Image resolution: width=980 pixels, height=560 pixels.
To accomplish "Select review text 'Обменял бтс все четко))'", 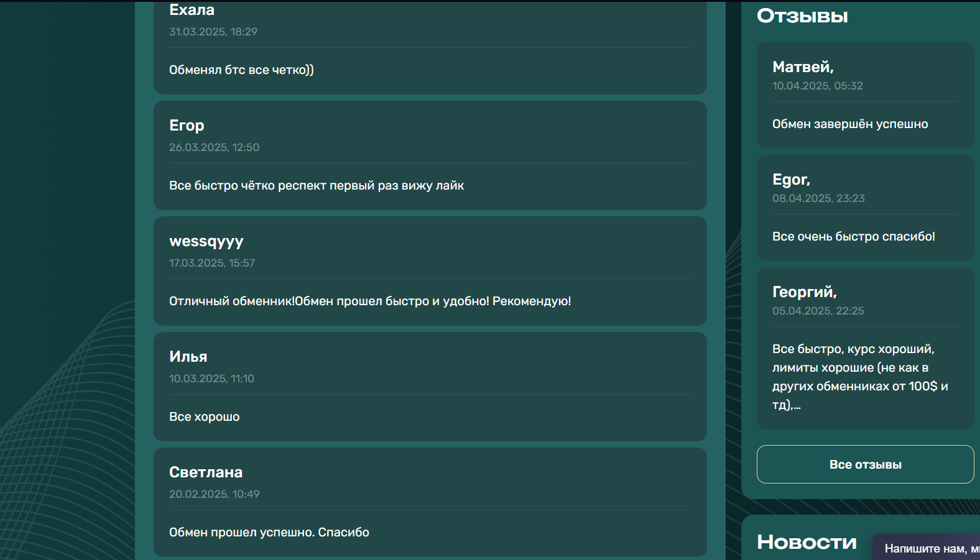I will (x=241, y=70).
